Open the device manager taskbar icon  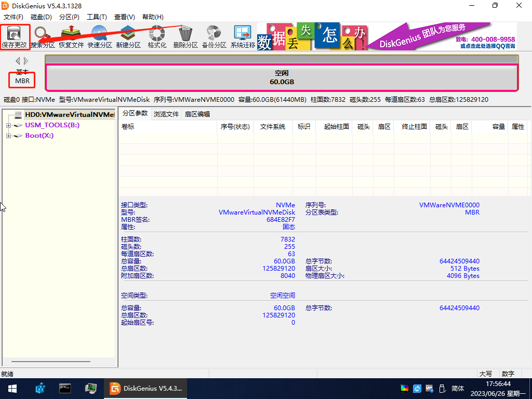(x=90, y=389)
